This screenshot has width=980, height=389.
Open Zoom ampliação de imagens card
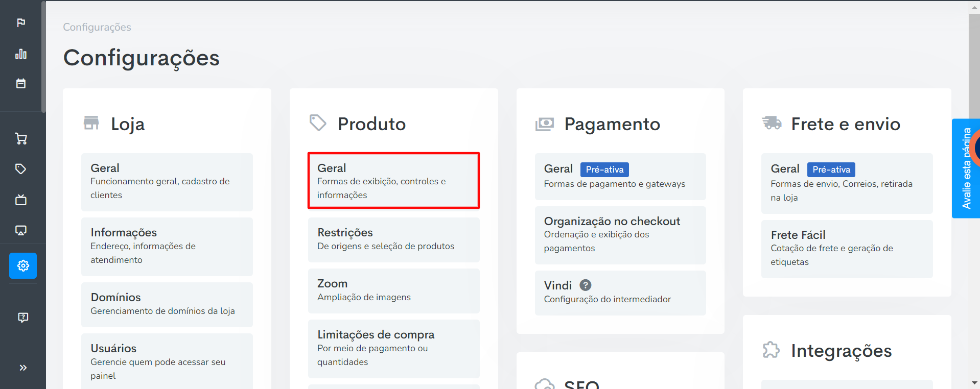coord(393,290)
